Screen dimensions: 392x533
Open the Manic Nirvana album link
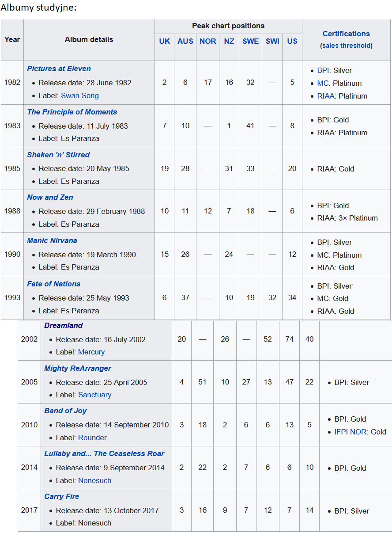pos(52,240)
